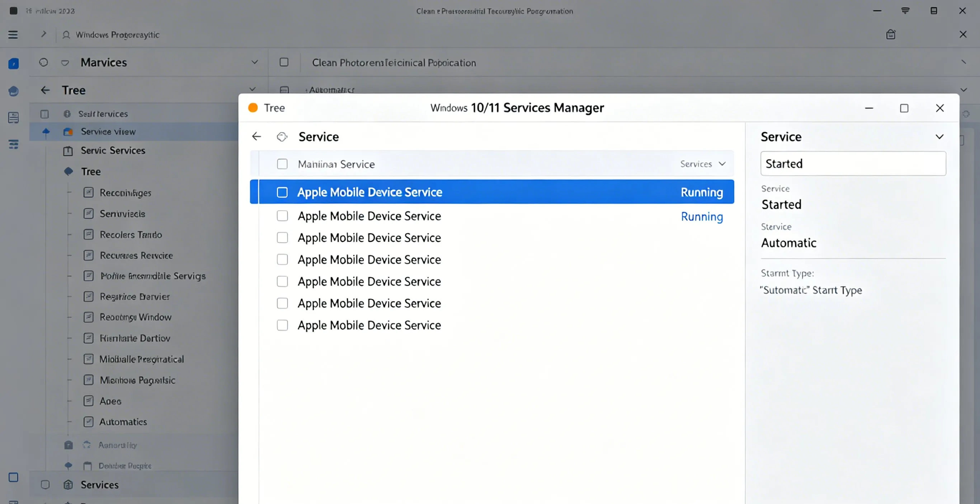
Task: Click the icon before Automatics tree item
Action: 88,421
